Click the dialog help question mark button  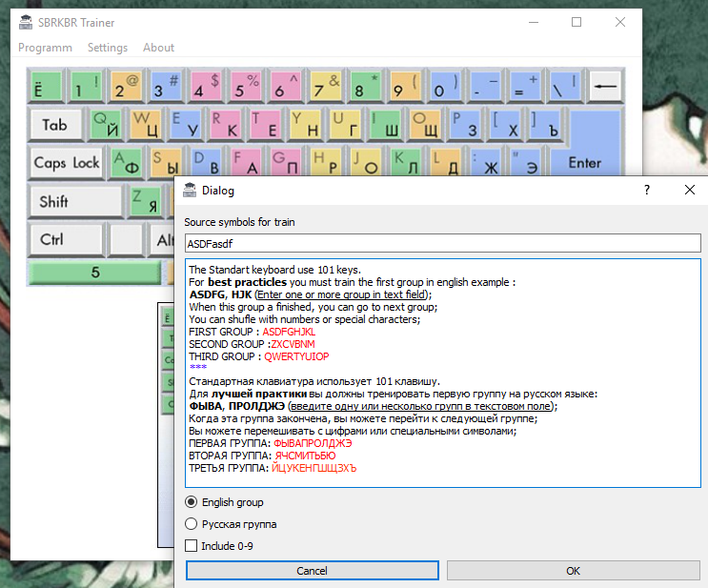(x=647, y=190)
